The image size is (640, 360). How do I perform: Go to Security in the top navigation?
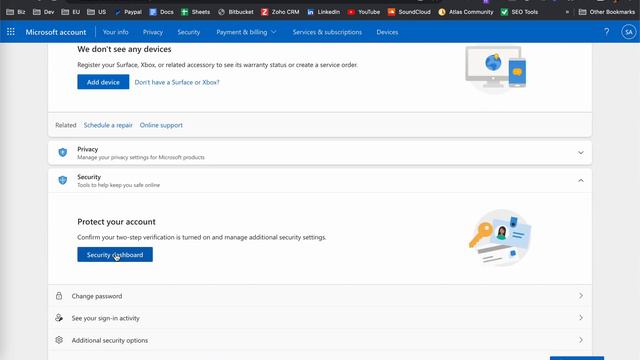click(x=189, y=32)
